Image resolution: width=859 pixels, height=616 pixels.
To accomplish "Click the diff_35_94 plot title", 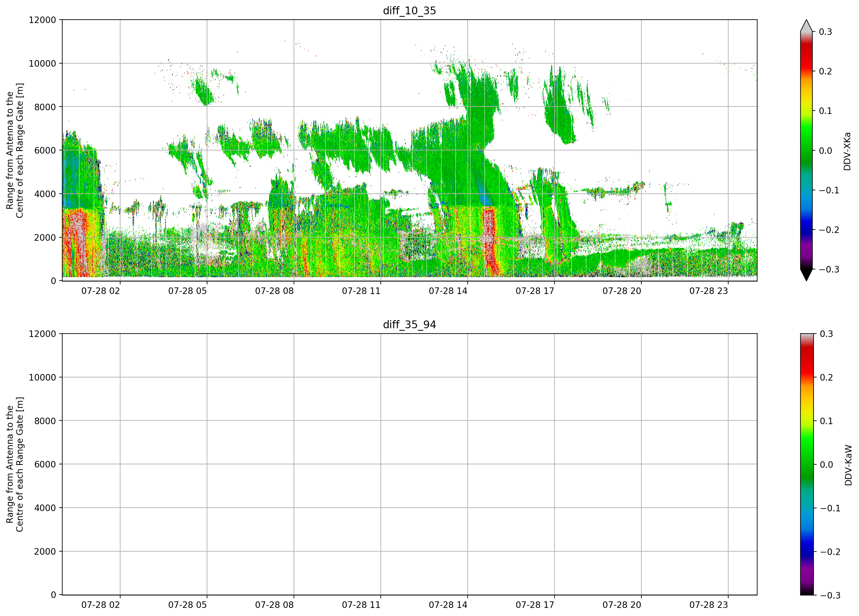I will 409,325.
